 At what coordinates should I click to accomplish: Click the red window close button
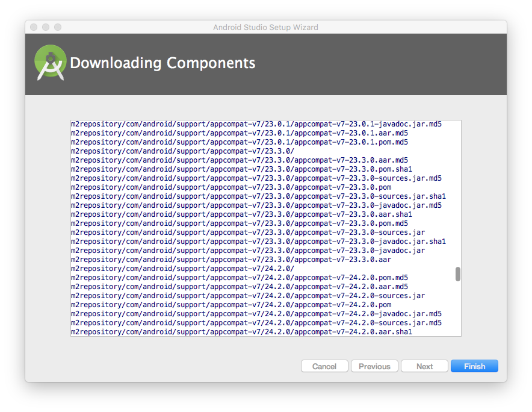[x=34, y=27]
